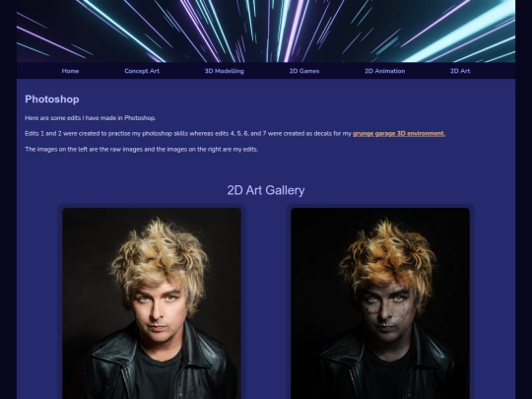Click the raw portrait photo on left

click(152, 303)
